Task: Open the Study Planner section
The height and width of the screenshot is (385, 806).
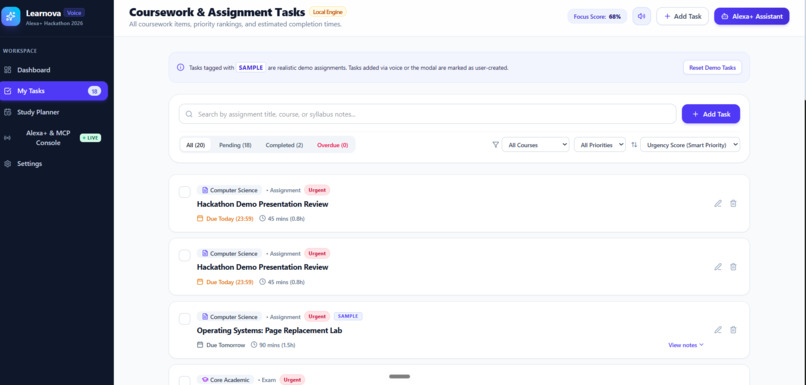Action: pyautogui.click(x=54, y=112)
